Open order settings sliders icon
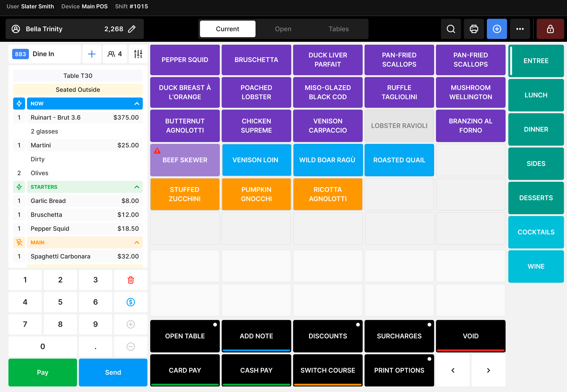Viewport: 567px width, 392px height. pos(138,54)
